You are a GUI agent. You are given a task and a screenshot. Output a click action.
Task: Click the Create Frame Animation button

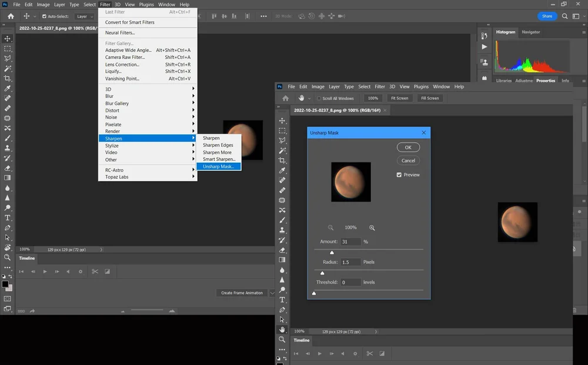[x=242, y=293]
